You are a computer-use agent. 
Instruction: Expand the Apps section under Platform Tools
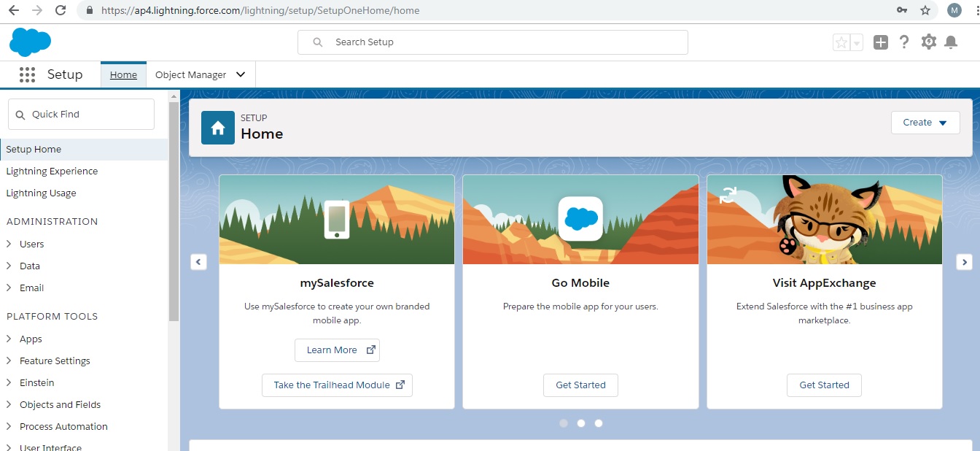coord(31,339)
